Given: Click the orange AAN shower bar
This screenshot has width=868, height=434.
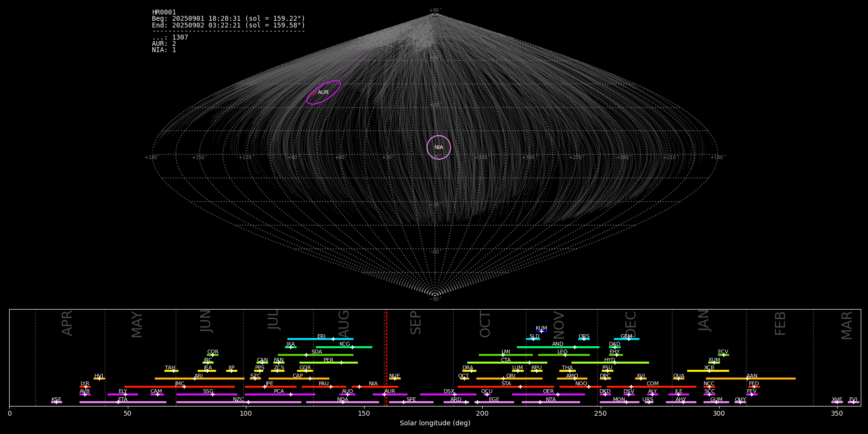Looking at the screenshot, I should pos(751,379).
